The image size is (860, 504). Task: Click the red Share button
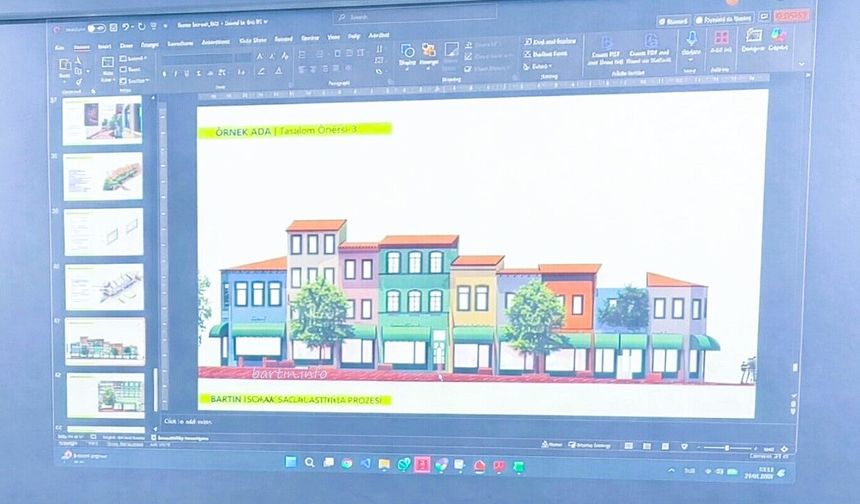791,16
